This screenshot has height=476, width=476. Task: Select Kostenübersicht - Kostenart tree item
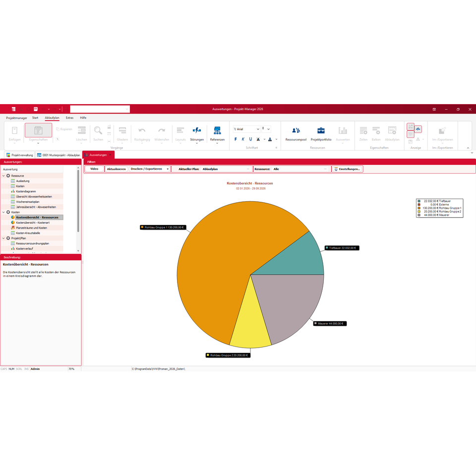(x=33, y=223)
